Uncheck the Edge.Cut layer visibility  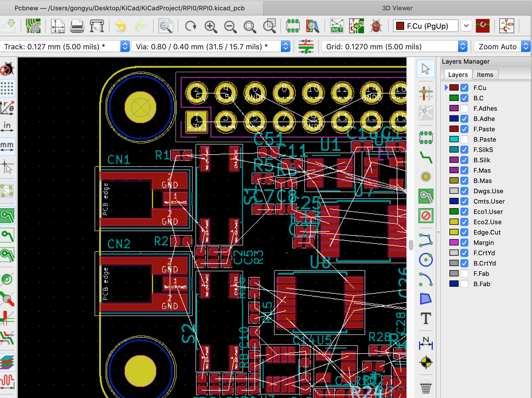464,232
